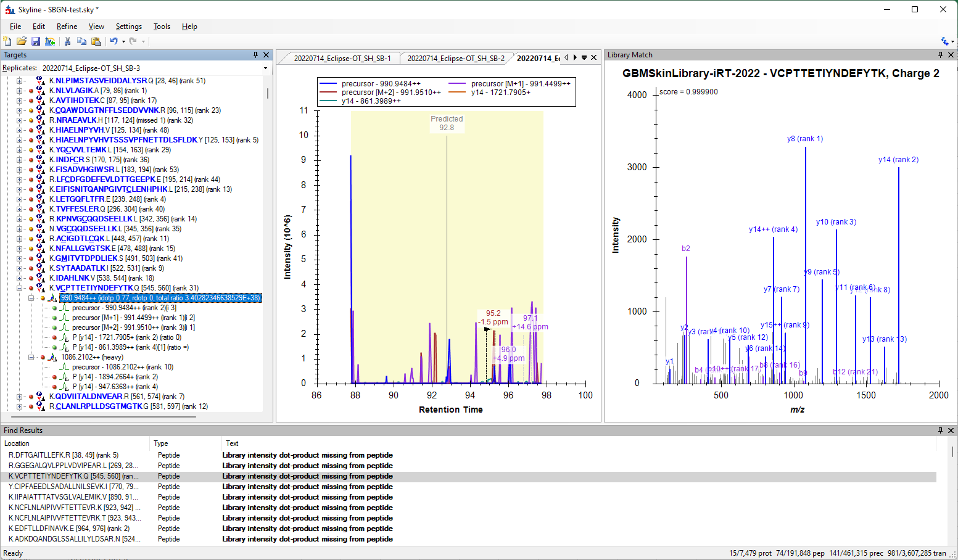
Task: Click the Paste clipboard icon
Action: pyautogui.click(x=96, y=41)
